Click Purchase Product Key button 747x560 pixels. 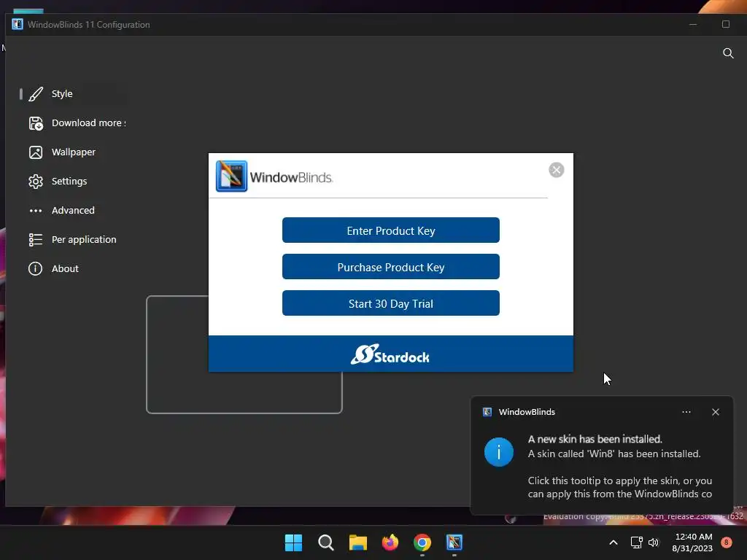pos(391,267)
